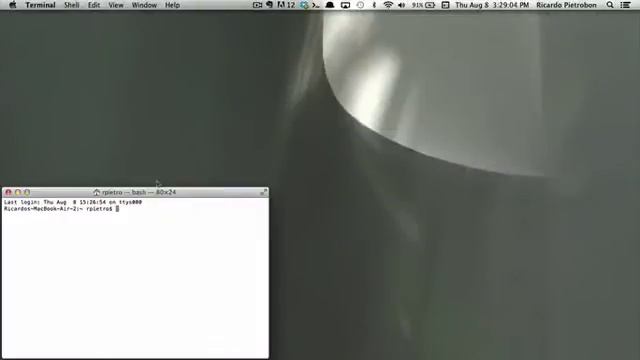The width and height of the screenshot is (640, 360).
Task: Open Spotlight search magnifier
Action: click(610, 5)
